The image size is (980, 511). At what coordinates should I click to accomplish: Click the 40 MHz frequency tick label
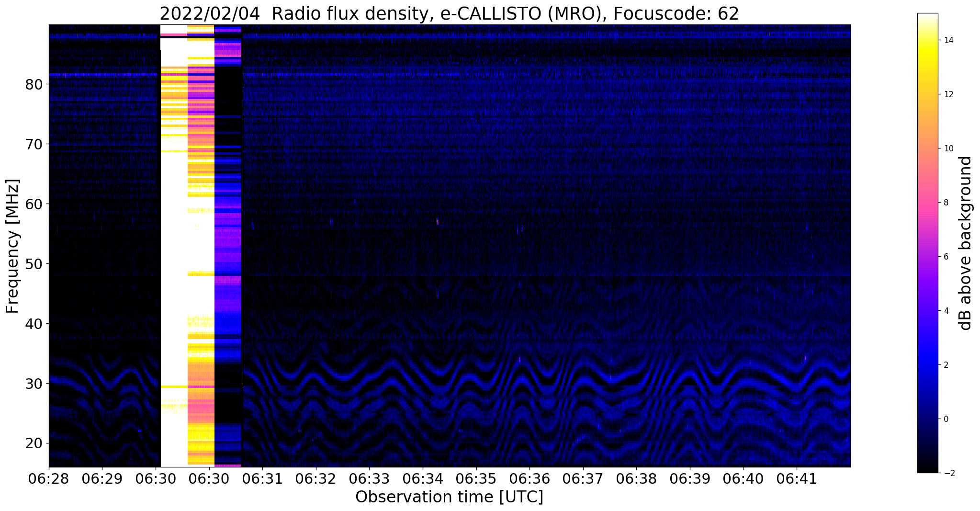[x=34, y=324]
